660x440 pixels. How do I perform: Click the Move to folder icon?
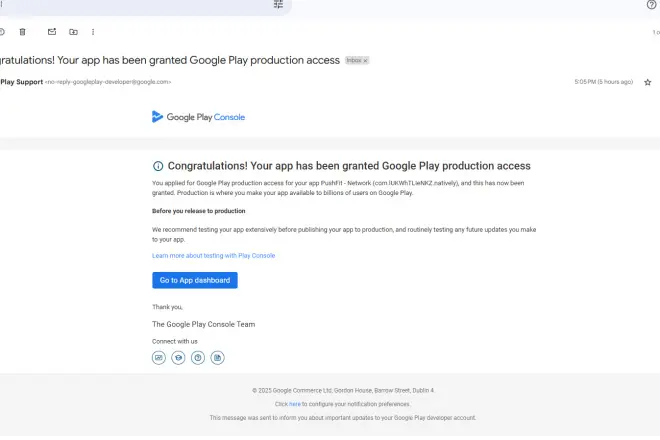pos(73,32)
